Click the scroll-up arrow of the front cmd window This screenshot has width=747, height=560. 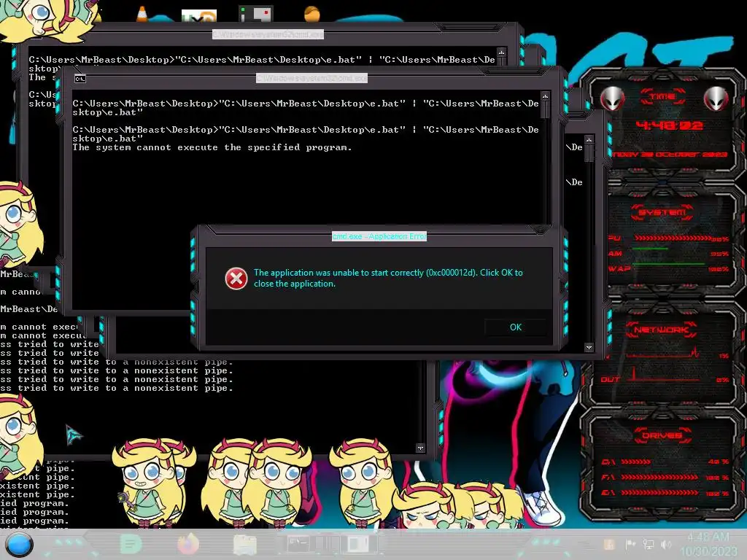(x=545, y=97)
